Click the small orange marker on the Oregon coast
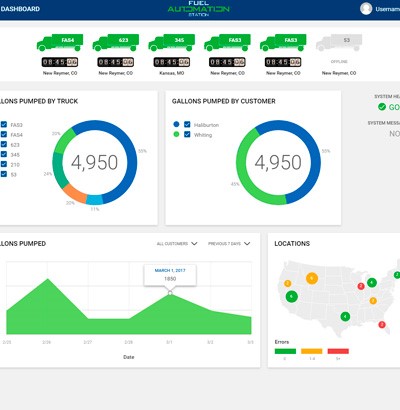Viewport: 400px width, 410px height. 287,284
